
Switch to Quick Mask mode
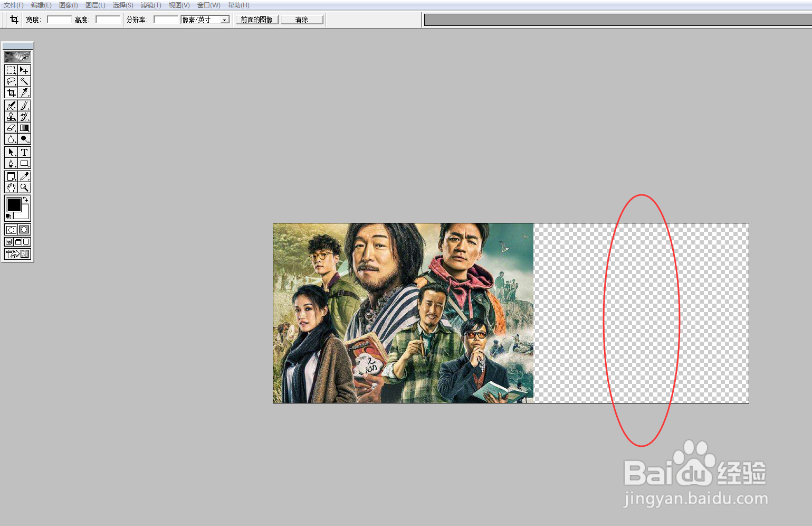24,230
